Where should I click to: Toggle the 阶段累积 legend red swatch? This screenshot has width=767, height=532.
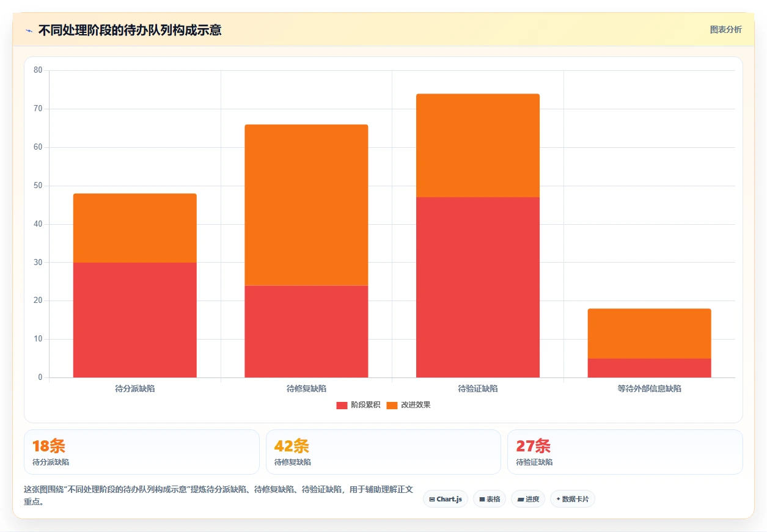coord(342,406)
